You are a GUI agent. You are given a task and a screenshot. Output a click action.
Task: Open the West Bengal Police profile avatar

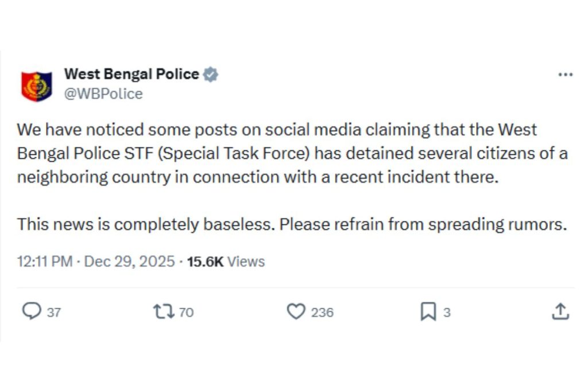click(36, 86)
